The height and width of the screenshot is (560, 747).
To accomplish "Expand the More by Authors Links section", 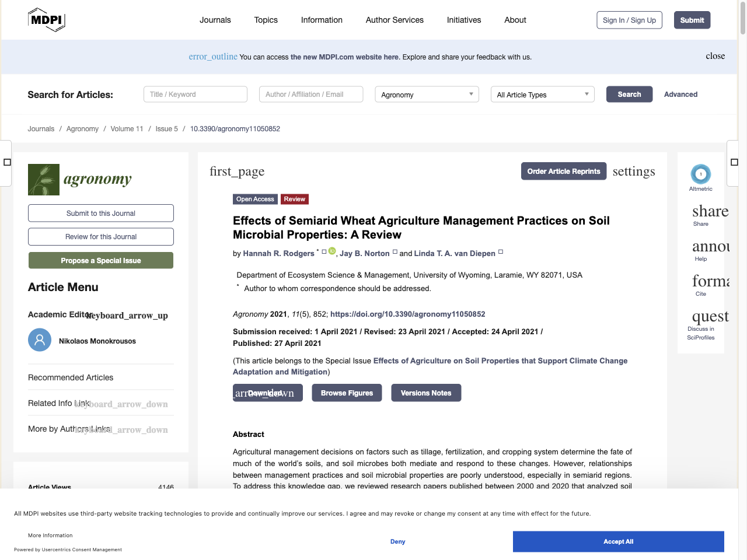I will [x=121, y=429].
